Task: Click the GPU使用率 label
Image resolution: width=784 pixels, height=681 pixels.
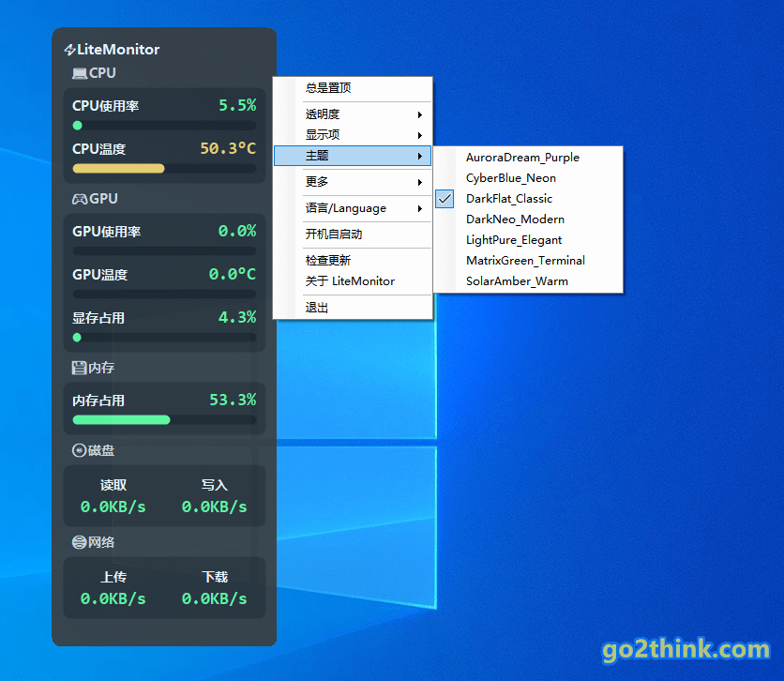Action: [x=107, y=232]
